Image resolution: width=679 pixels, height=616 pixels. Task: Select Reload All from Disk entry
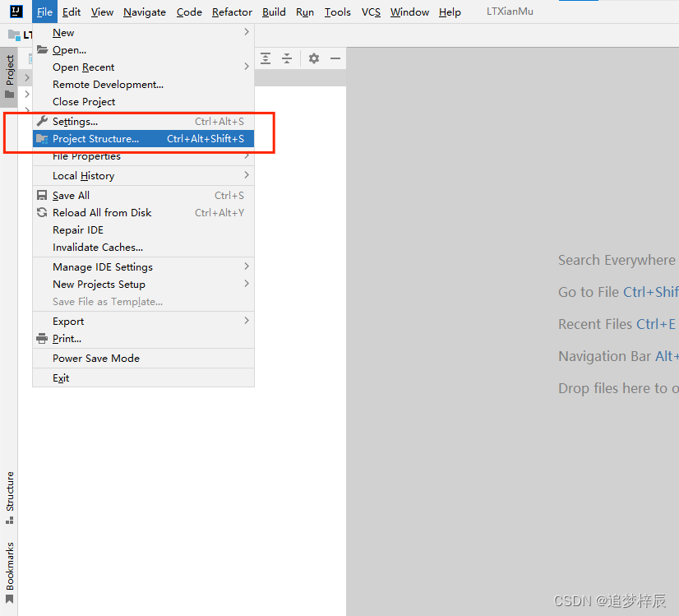click(x=143, y=213)
